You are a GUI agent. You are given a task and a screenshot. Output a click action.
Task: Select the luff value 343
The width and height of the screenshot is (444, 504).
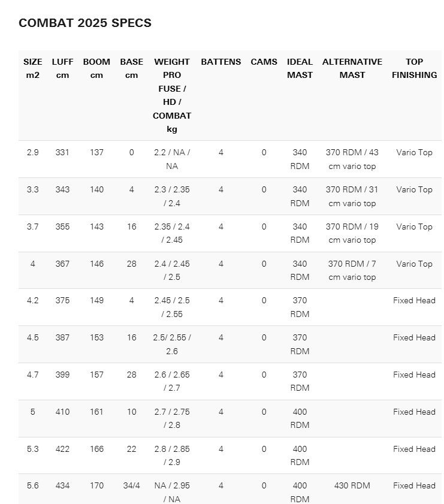click(62, 189)
